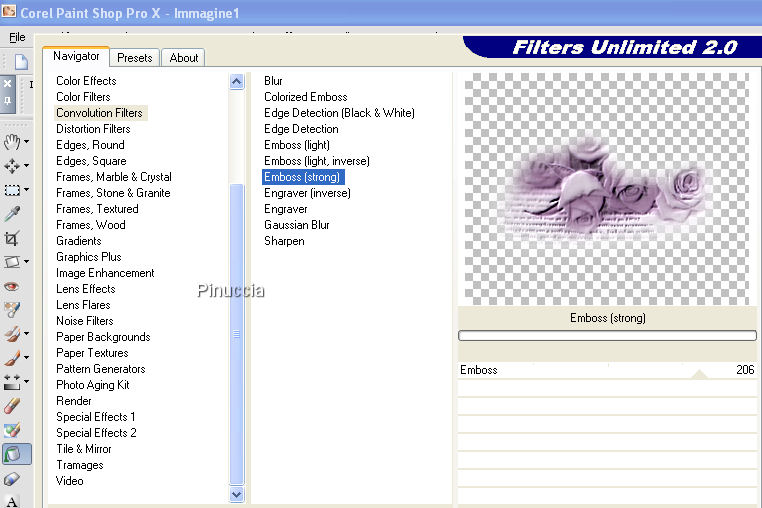This screenshot has height=508, width=762.
Task: Open the Straighten tool flyout arrow
Action: 26,262
